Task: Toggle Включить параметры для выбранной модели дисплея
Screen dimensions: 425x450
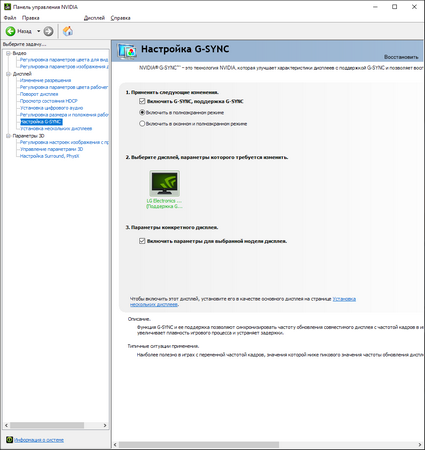Action: pyautogui.click(x=142, y=241)
